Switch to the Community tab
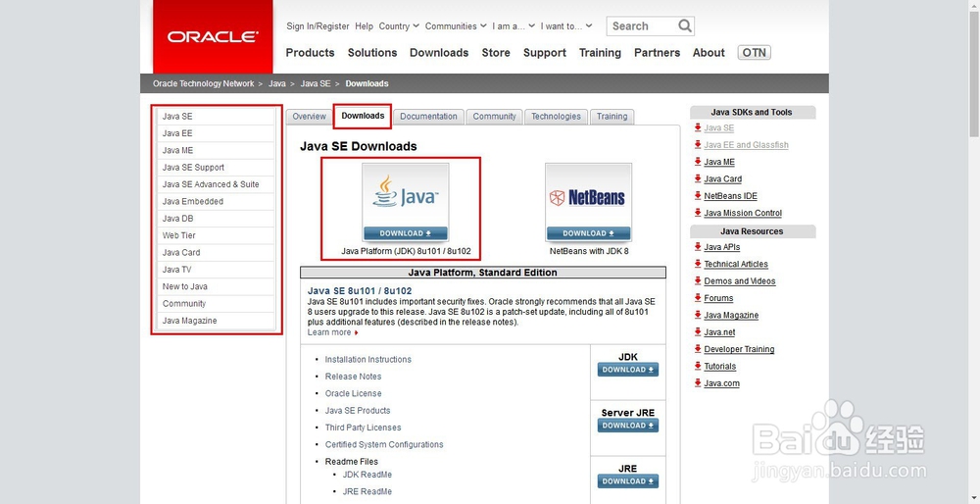980x504 pixels. pos(494,117)
